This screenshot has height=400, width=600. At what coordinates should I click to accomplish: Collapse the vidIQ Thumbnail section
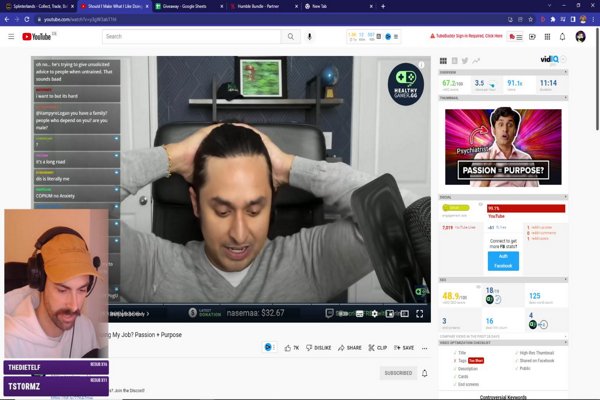point(565,98)
